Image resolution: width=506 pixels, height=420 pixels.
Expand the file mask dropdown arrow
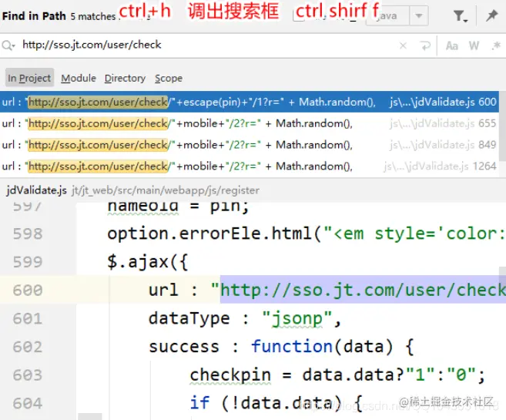[418, 15]
